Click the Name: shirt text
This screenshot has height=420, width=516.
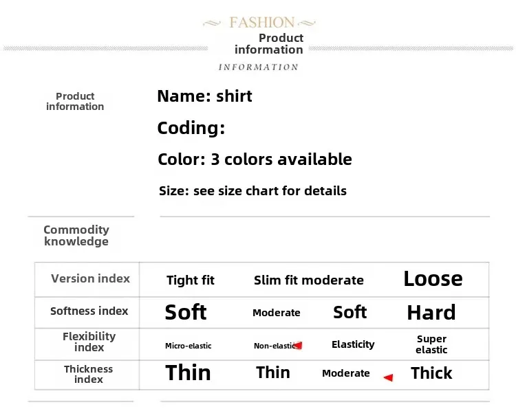click(x=205, y=96)
